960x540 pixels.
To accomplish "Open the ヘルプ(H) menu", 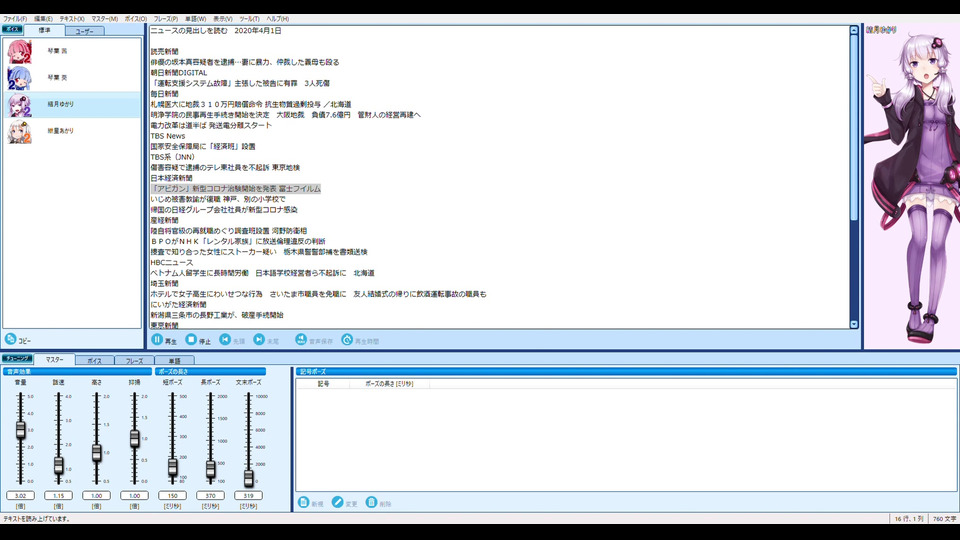I will 277,19.
